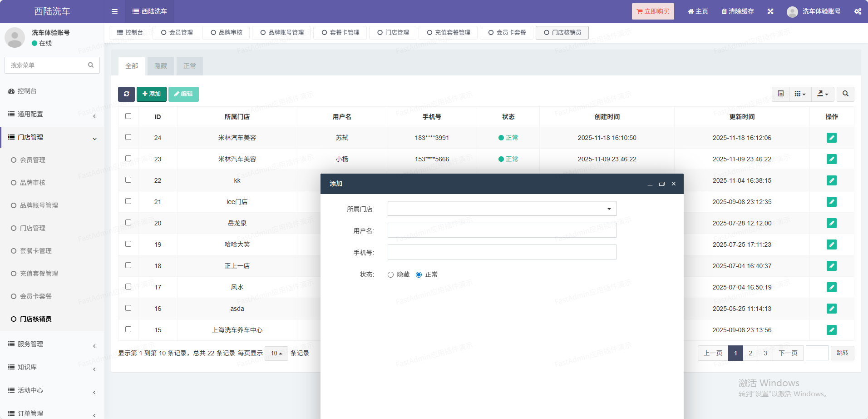This screenshot has height=419, width=868.
Task: Check the checkbox for row ID 22
Action: click(128, 180)
